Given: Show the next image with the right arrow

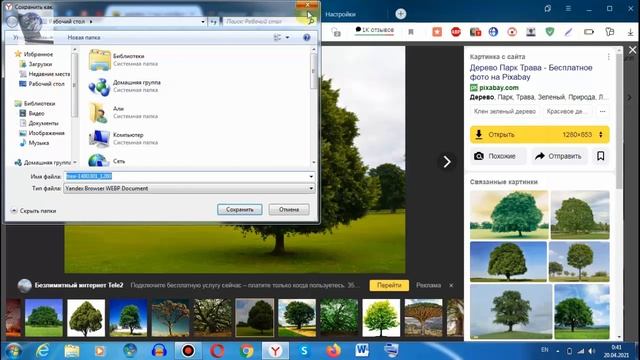Looking at the screenshot, I should (447, 162).
